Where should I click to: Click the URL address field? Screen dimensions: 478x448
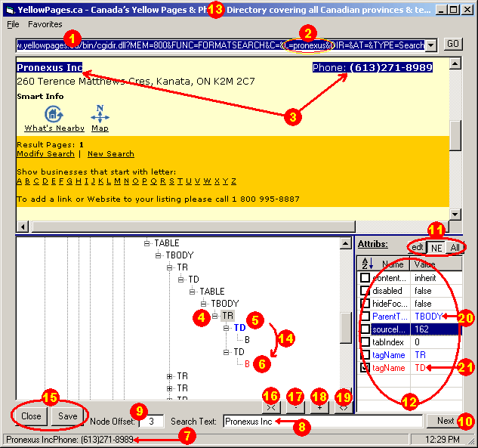[x=220, y=45]
